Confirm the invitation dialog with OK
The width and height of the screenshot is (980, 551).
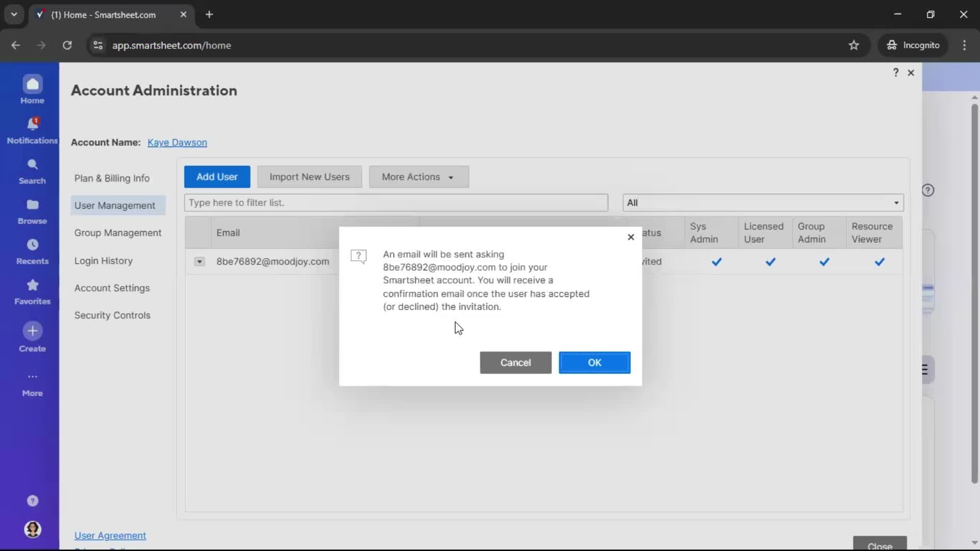[594, 362]
